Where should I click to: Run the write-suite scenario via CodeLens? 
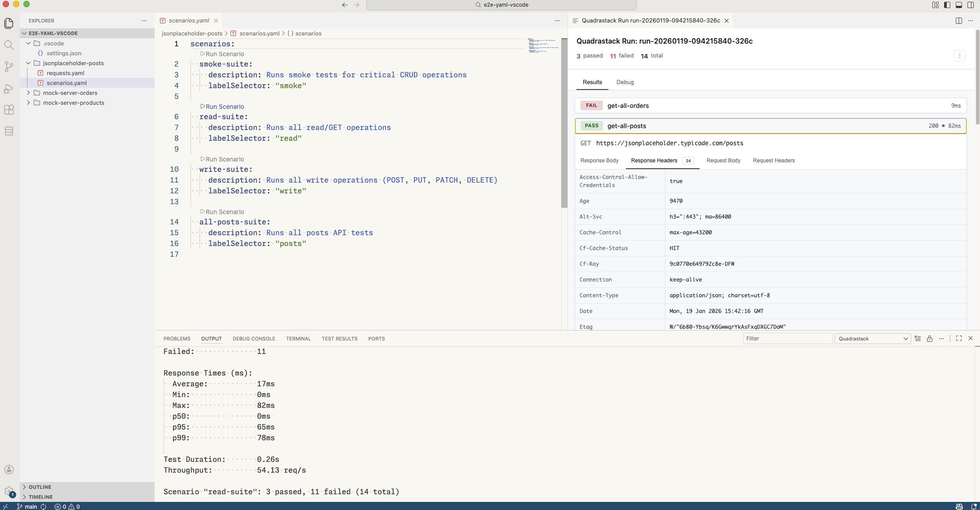point(222,159)
